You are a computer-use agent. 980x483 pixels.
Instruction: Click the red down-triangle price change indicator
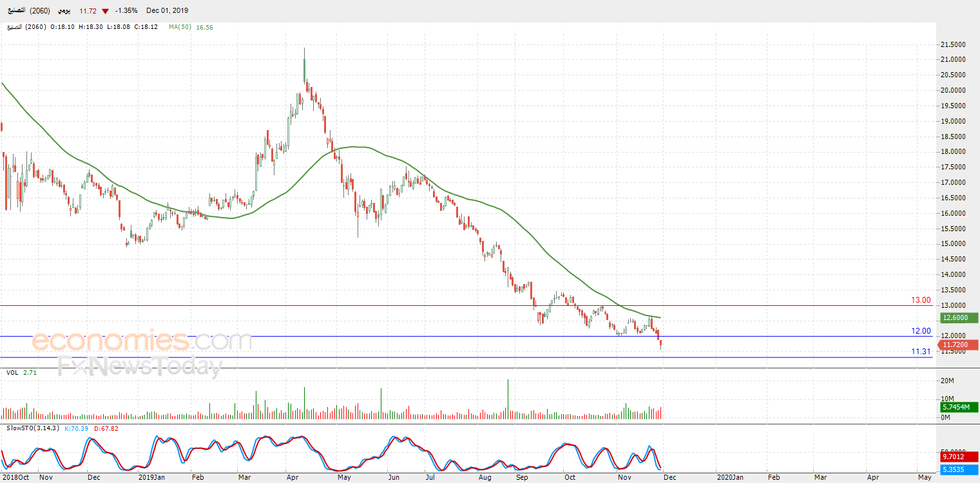click(105, 11)
